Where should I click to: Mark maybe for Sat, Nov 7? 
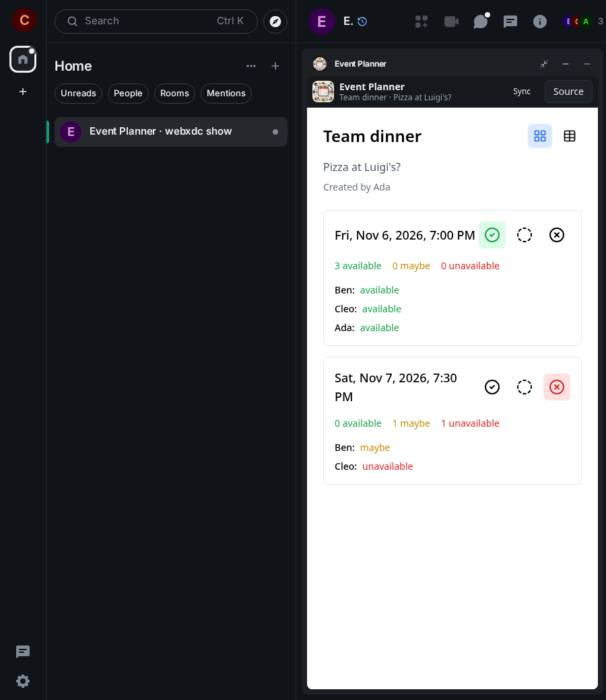525,387
